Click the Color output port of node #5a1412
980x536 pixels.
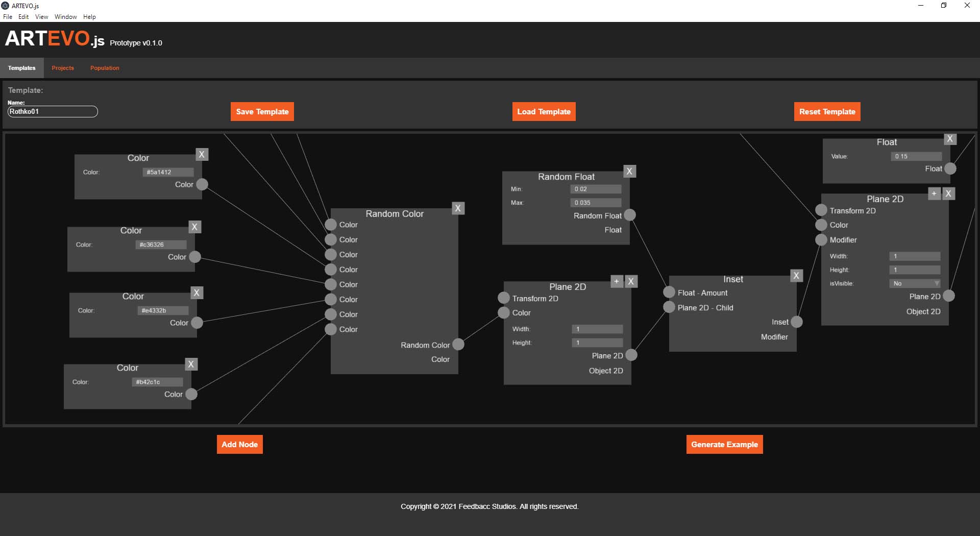(x=202, y=184)
